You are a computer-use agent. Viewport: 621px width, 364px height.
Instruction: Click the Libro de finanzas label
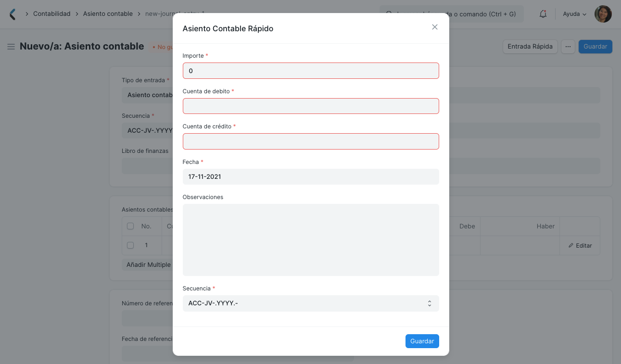point(145,151)
